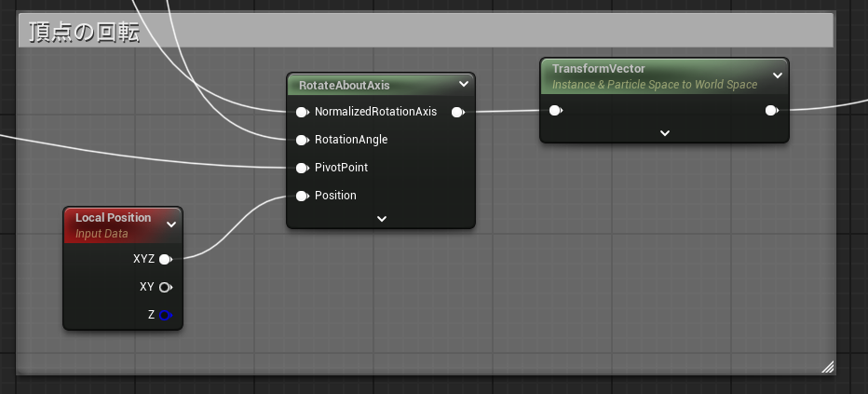
Task: Click the TransformVector input pin
Action: (555, 111)
